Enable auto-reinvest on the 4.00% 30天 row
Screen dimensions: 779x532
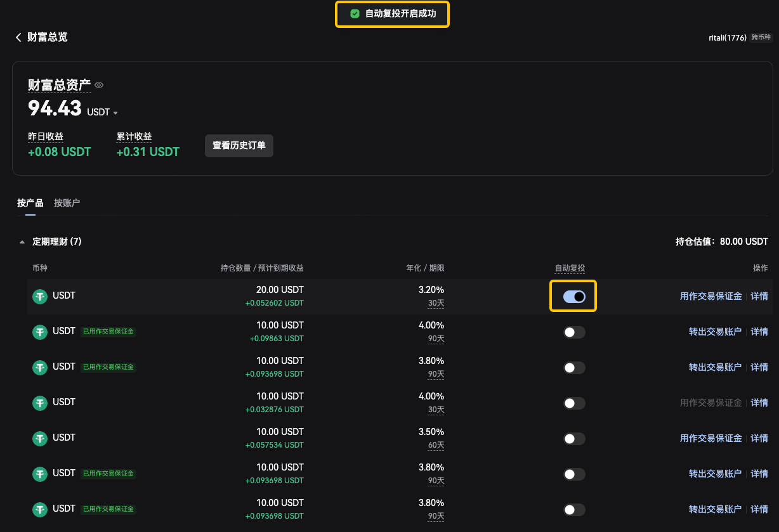tap(574, 403)
